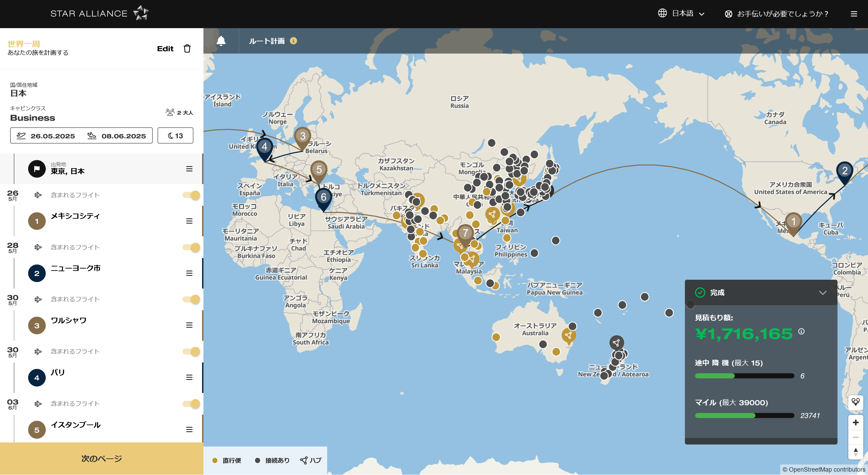The image size is (868, 475).
Task: Open the notification bell
Action: click(x=221, y=41)
